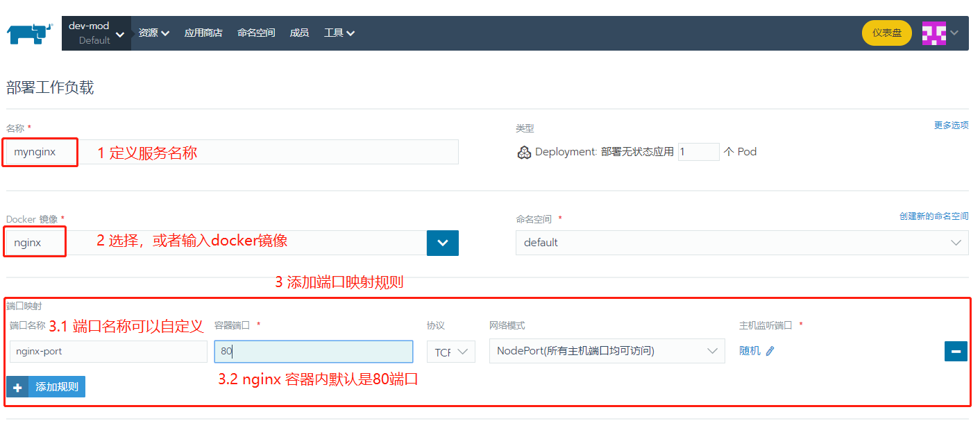Click the 随机 host port link
Image resolution: width=980 pixels, height=430 pixels.
pos(751,350)
